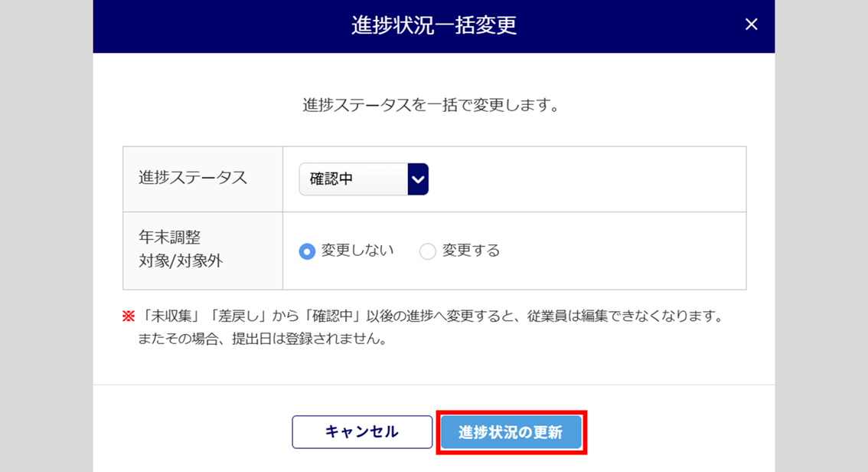Screen dimensions: 868x472
Task: Click the gray backdrop left of dialog
Action: coord(46,230)
